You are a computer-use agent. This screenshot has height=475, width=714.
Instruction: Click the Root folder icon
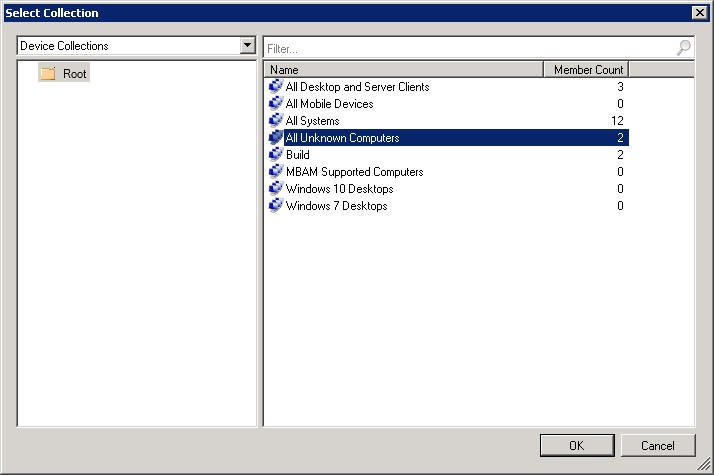click(x=47, y=74)
